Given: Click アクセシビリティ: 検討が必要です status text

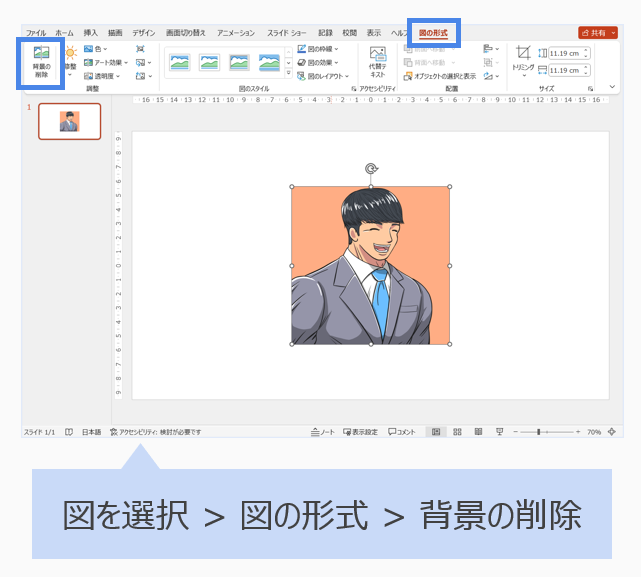Looking at the screenshot, I should tap(156, 432).
